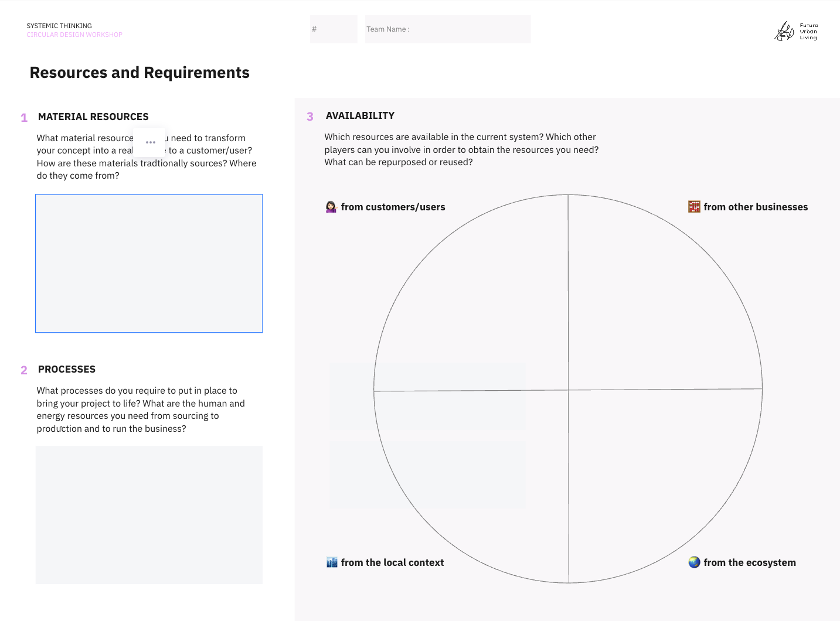
Task: Click the abacus emoji beside other businesses
Action: click(694, 207)
